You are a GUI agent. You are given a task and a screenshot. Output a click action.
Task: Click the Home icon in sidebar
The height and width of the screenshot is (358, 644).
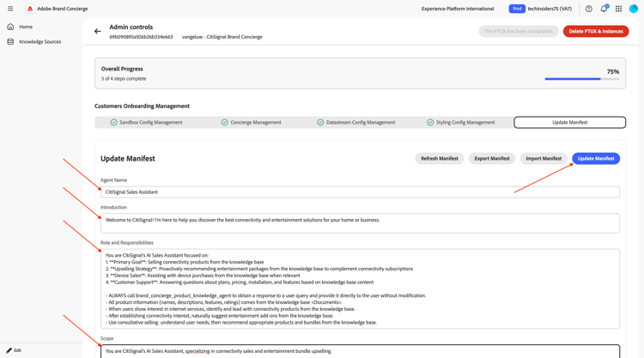click(x=10, y=27)
